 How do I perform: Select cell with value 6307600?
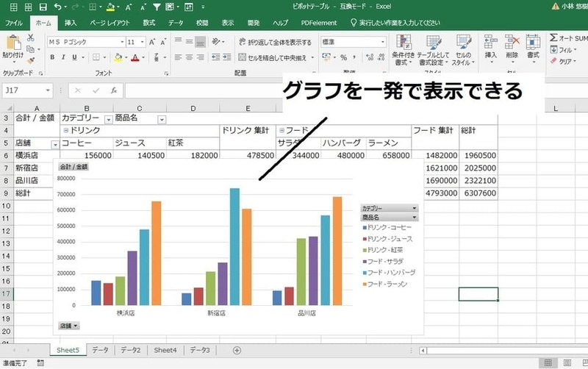pyautogui.click(x=478, y=193)
